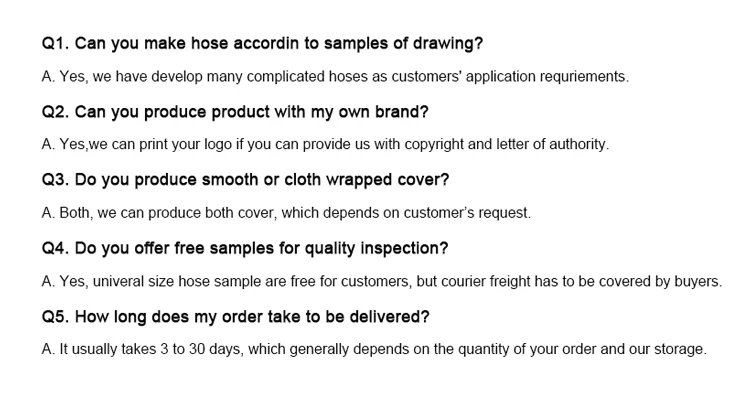The height and width of the screenshot is (407, 750).
Task: Select the answer about 3 to 30 days
Action: (x=374, y=349)
